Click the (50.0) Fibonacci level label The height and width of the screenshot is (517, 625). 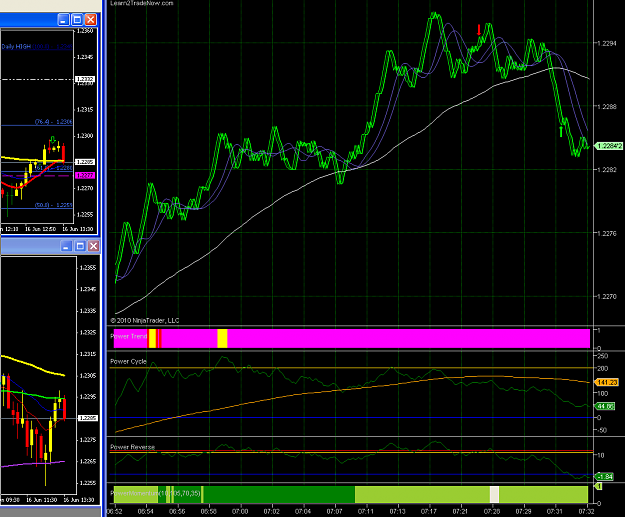coord(53,205)
